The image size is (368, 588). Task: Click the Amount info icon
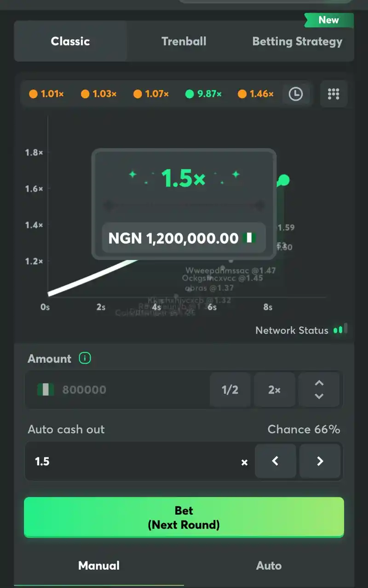[x=85, y=358]
